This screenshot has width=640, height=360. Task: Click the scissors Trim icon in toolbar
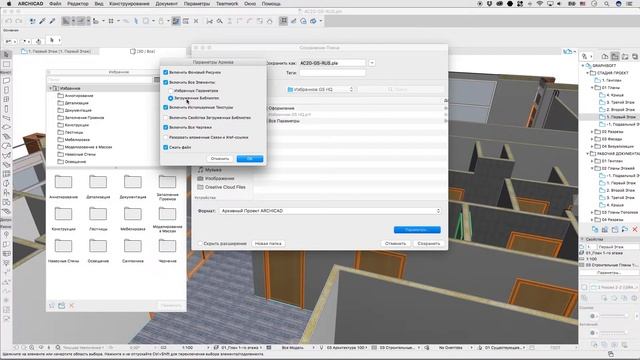coord(209,21)
